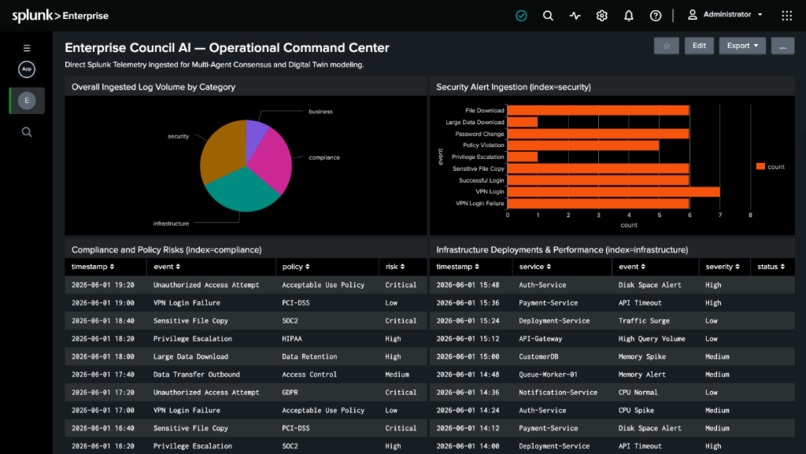806x454 pixels.
Task: Click the 'High Query Volume' event cell
Action: 652,339
